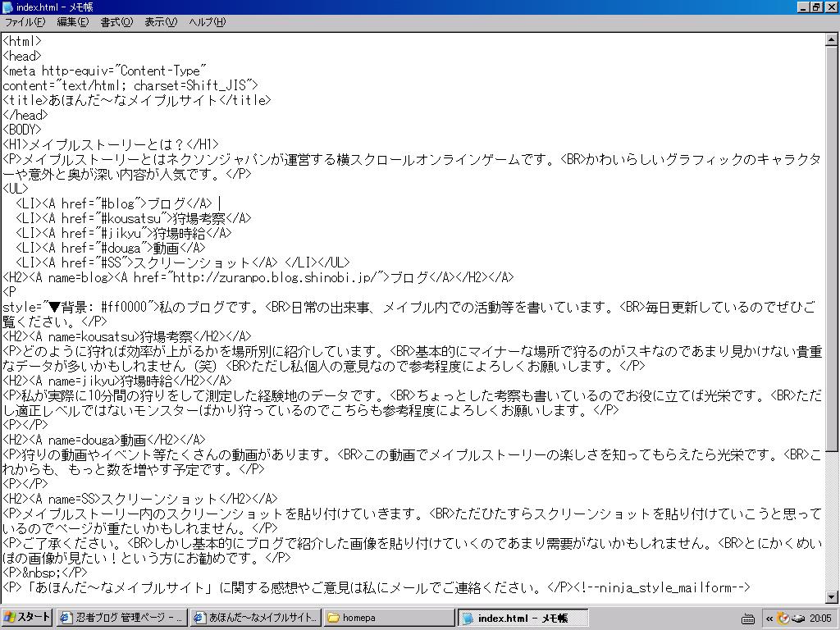Image resolution: width=840 pixels, height=630 pixels.
Task: Open the 書式(O) menu
Action: click(116, 22)
